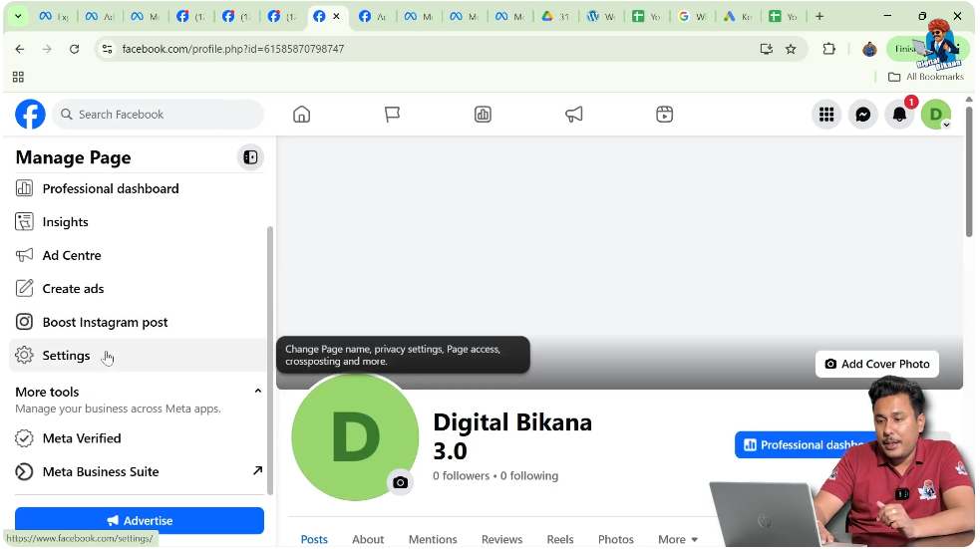
Task: Click the address bar URL
Action: (x=232, y=49)
